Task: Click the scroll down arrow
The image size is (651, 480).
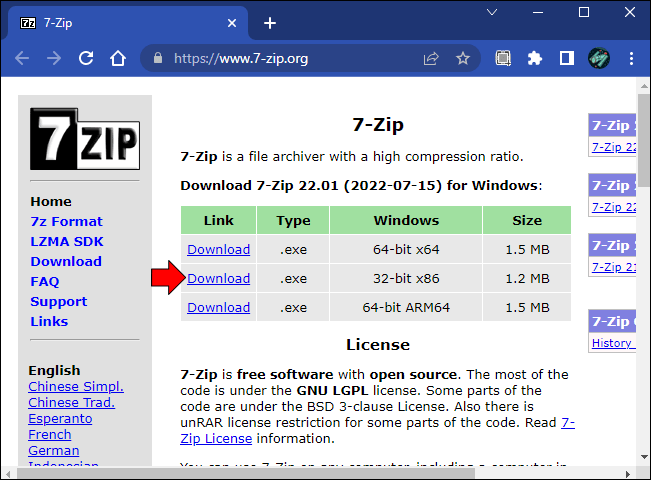Action: click(644, 457)
